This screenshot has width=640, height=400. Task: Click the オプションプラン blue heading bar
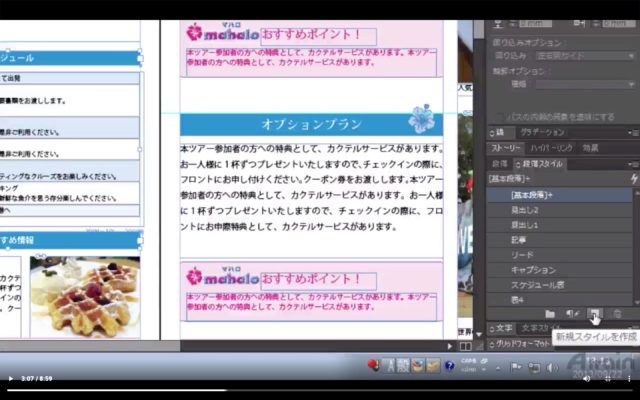click(x=311, y=124)
